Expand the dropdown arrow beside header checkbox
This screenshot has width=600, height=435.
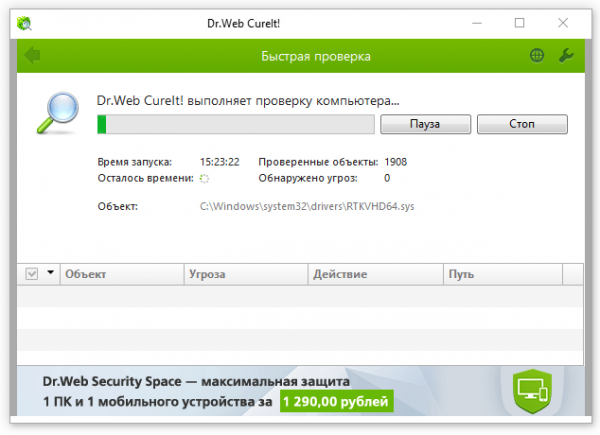[50, 273]
